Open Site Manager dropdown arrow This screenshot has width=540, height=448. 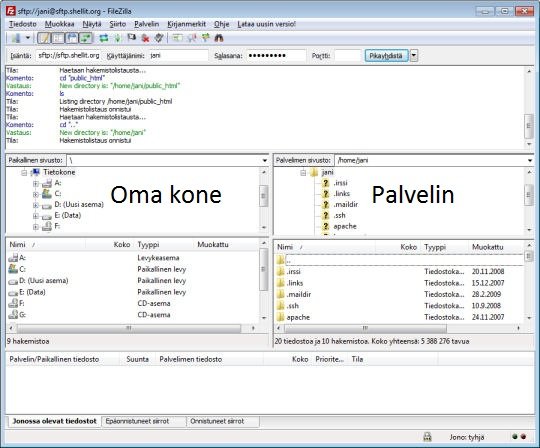(28, 38)
